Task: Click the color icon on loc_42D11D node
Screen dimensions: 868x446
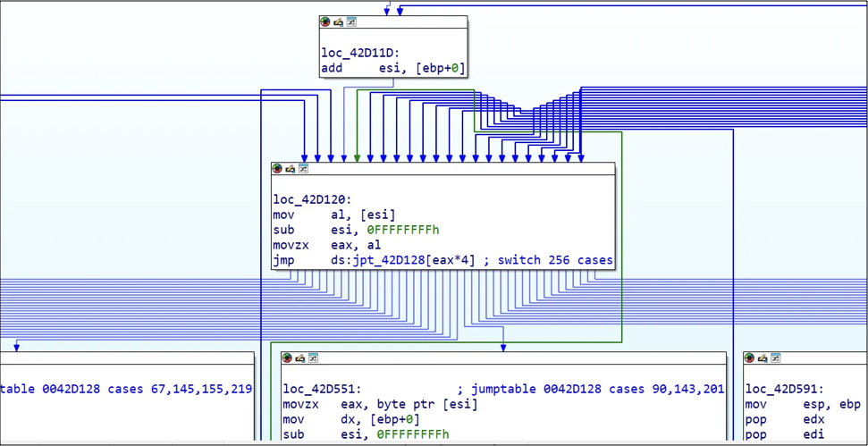Action: tap(325, 22)
